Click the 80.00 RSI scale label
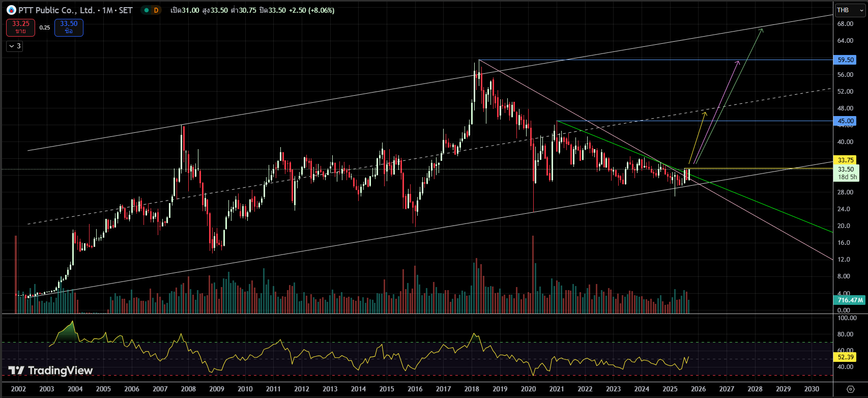868x398 pixels. click(x=845, y=334)
